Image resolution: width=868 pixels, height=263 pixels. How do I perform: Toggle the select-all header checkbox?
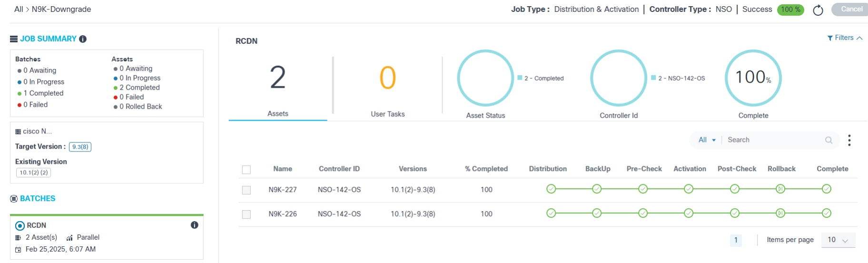246,170
